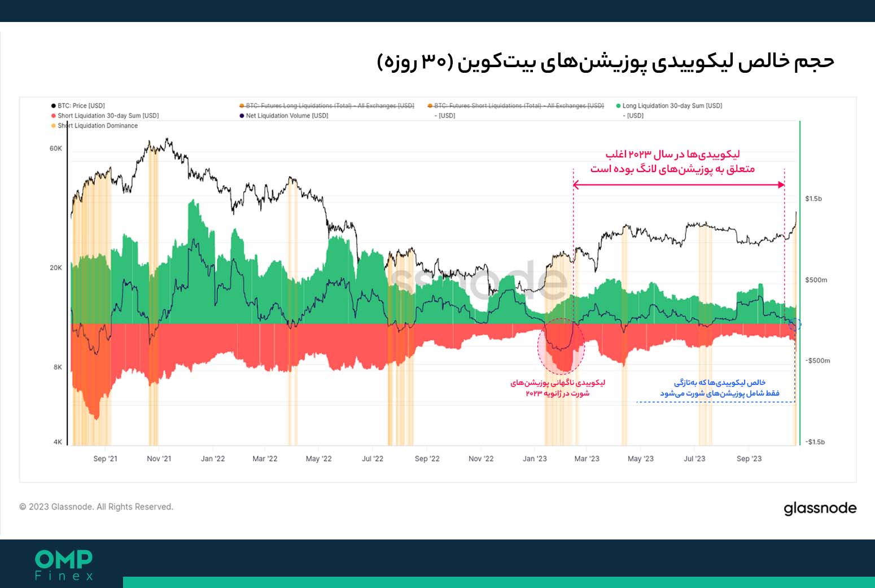
Task: Select the Jul '22 x-axis label
Action: pyautogui.click(x=372, y=459)
